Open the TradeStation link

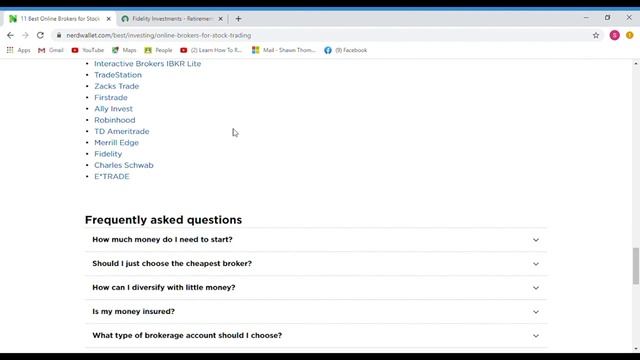pyautogui.click(x=118, y=75)
